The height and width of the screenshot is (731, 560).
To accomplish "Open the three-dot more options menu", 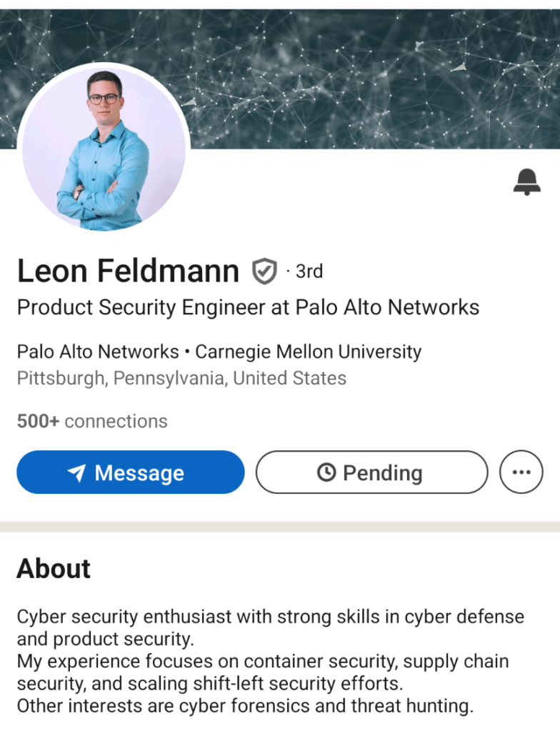I will pos(521,472).
